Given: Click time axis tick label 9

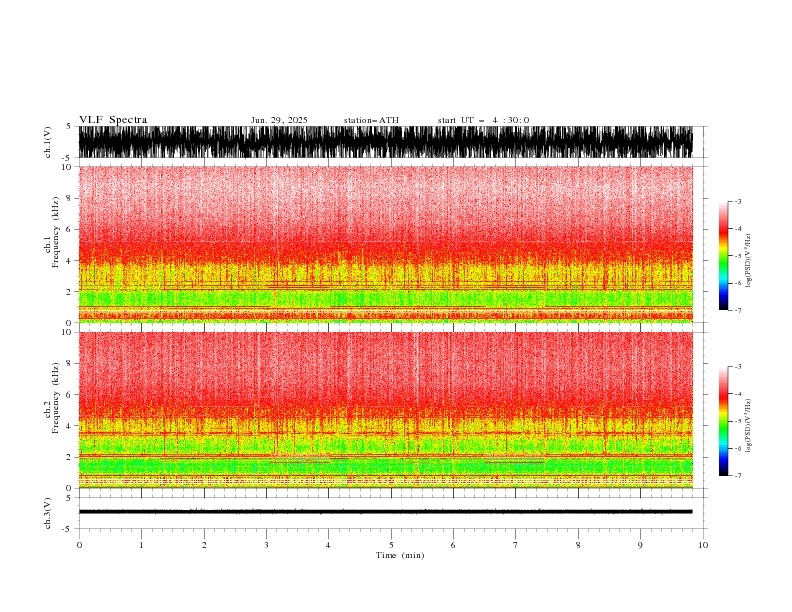Looking at the screenshot, I should coord(640,545).
